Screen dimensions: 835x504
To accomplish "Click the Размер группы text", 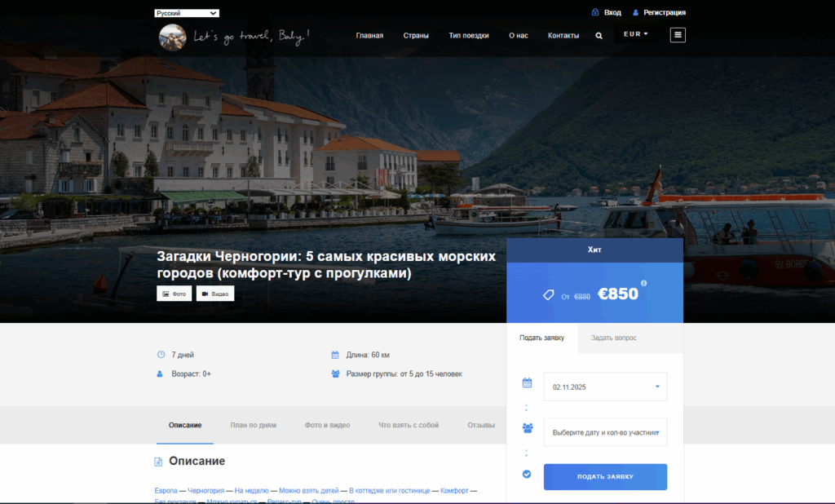I will [x=404, y=374].
